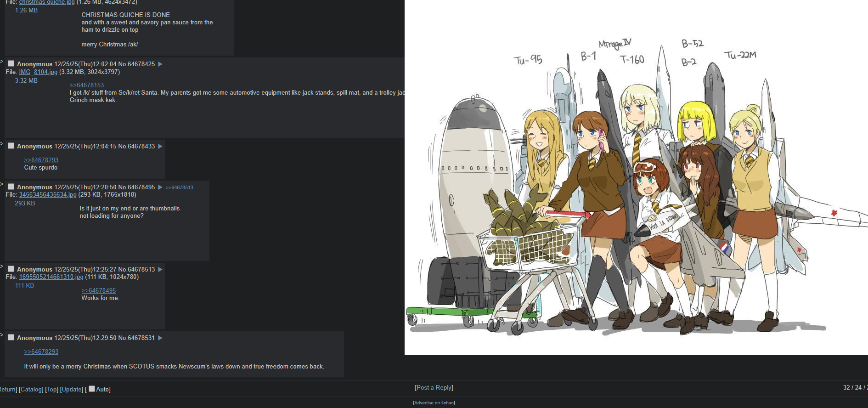The image size is (868, 408).
Task: Follow quote link >>64678153
Action: click(87, 85)
